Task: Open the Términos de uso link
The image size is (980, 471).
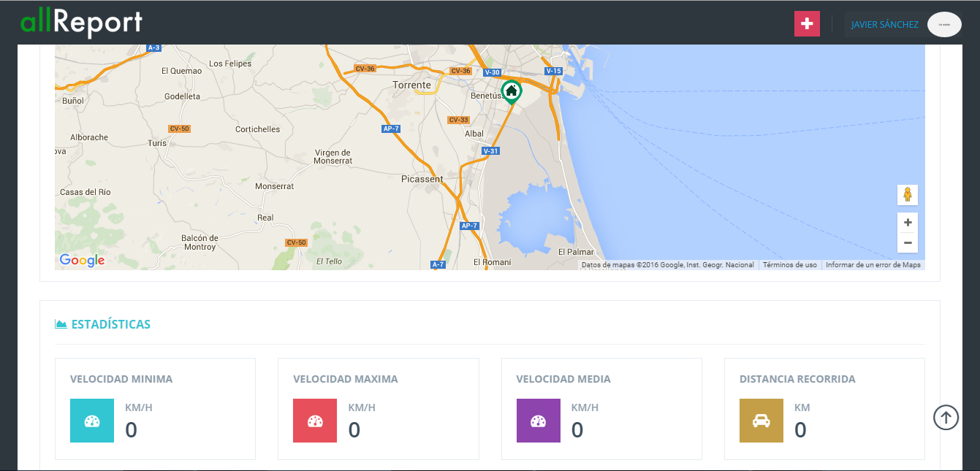Action: (x=789, y=265)
